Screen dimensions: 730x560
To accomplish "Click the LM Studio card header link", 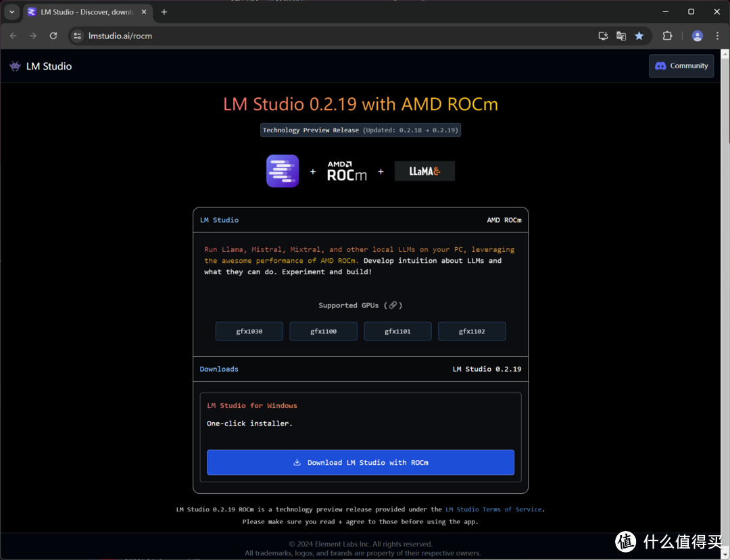I will pyautogui.click(x=219, y=220).
